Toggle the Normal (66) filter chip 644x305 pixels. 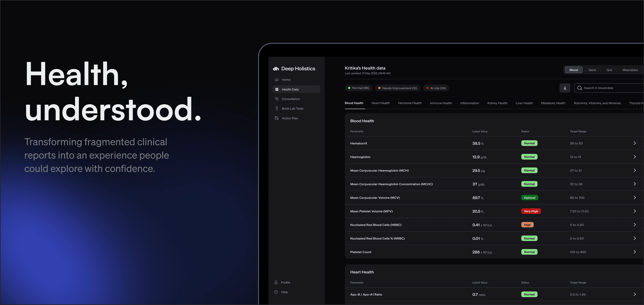(x=358, y=88)
